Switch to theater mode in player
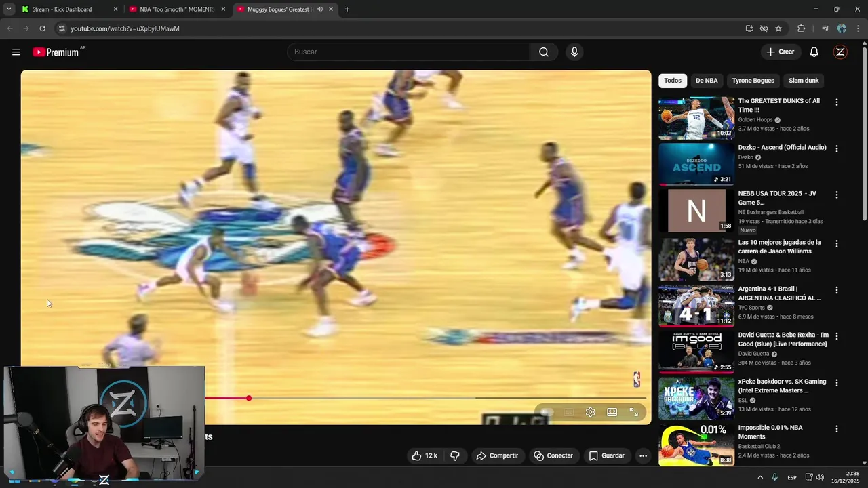The width and height of the screenshot is (868, 488). pos(612,412)
